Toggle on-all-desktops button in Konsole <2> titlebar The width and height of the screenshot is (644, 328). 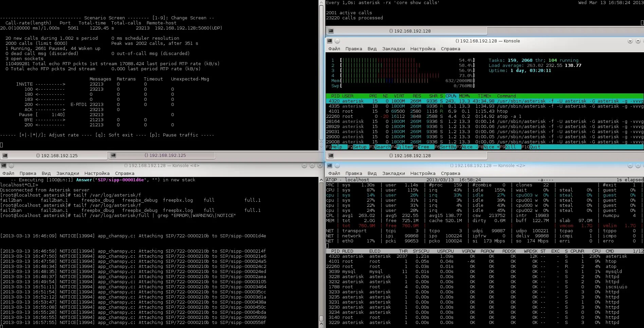point(337,165)
